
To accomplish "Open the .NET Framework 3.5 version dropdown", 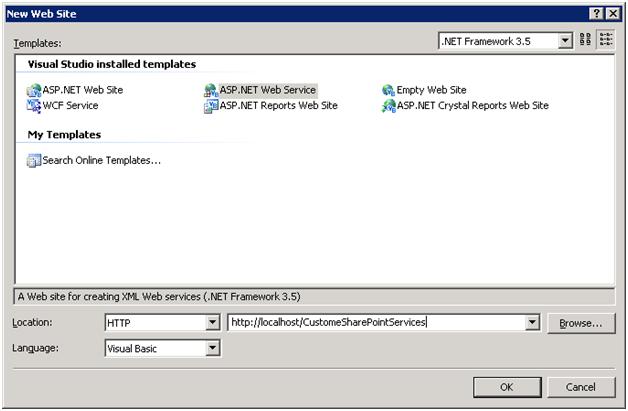I will [565, 41].
